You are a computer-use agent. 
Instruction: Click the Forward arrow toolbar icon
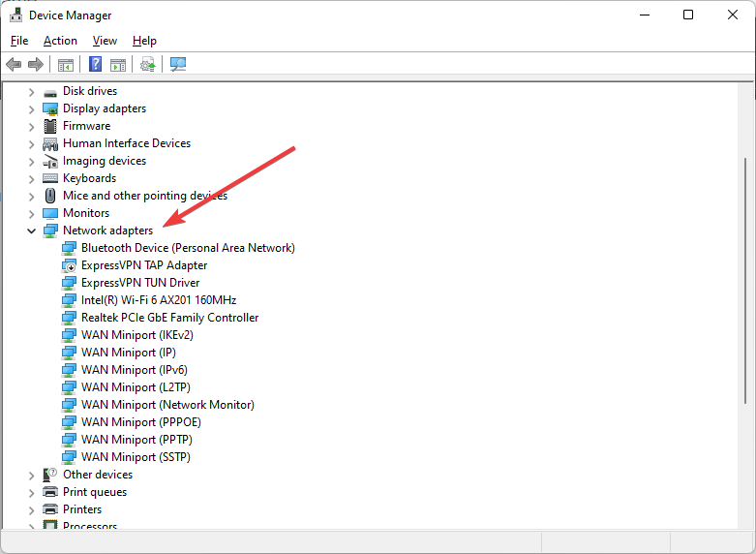click(x=36, y=64)
